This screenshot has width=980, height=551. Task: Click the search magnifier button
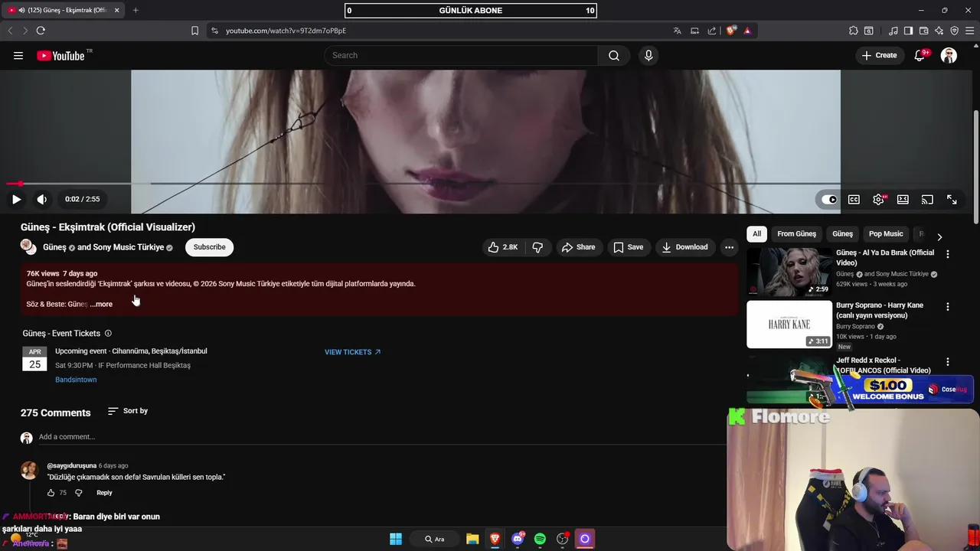click(614, 55)
